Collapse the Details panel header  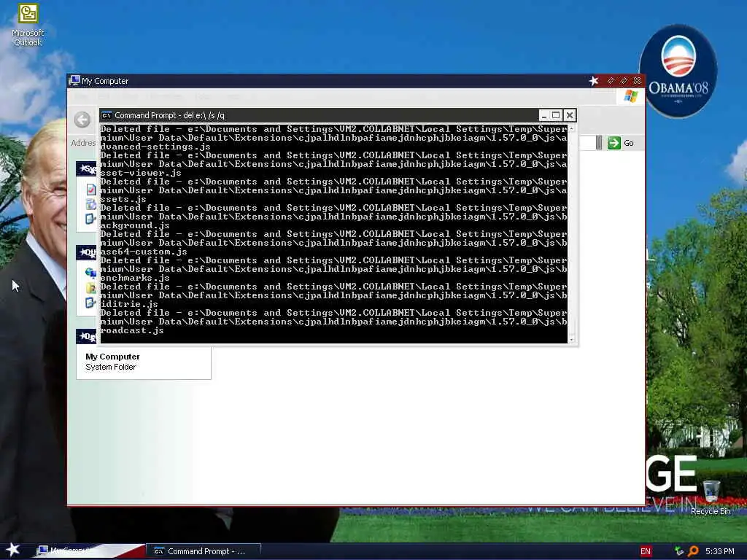point(88,336)
